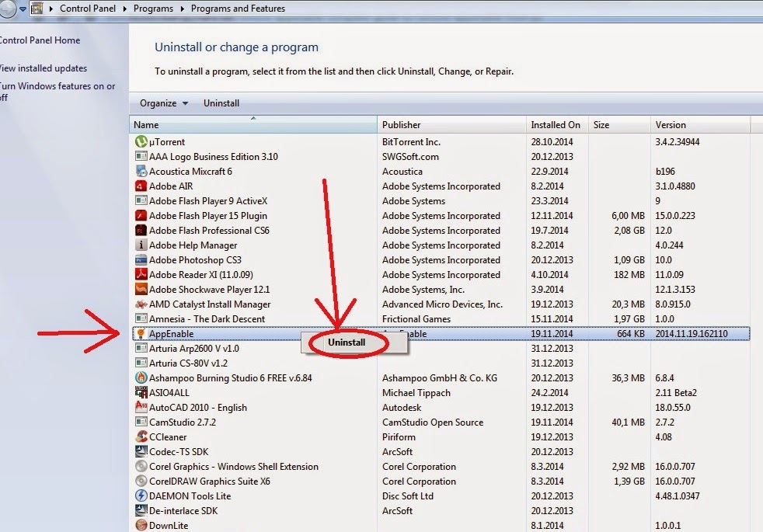The width and height of the screenshot is (763, 532).
Task: Click the Adobe Reader XI icon
Action: point(141,274)
